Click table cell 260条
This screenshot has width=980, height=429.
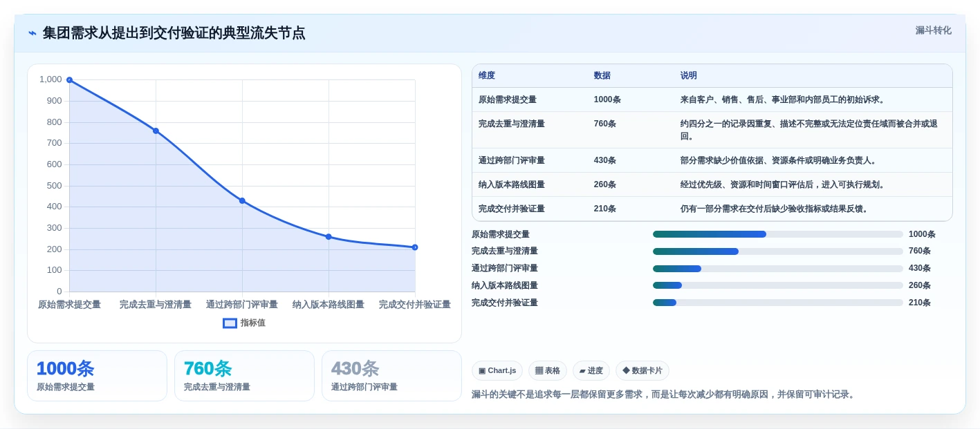(605, 184)
